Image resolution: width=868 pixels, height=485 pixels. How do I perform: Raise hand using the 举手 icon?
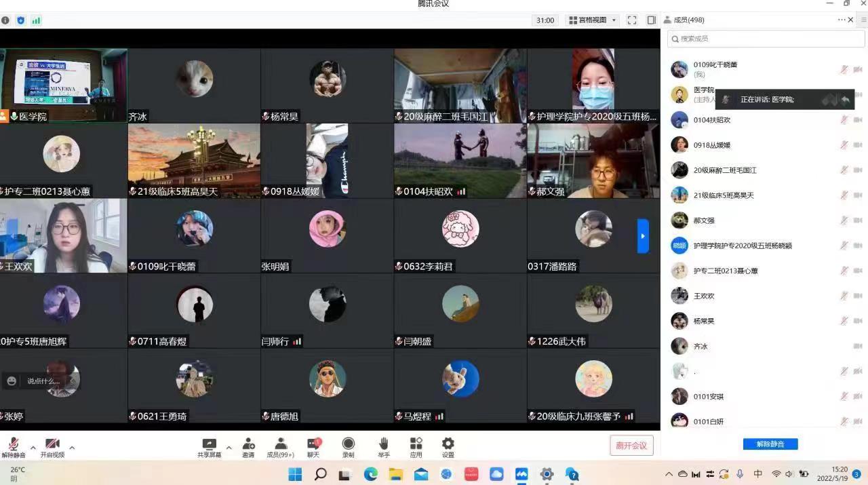[383, 446]
